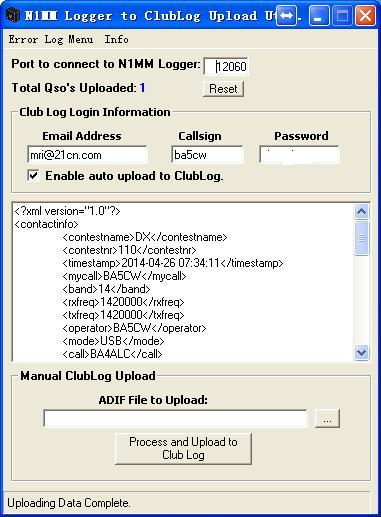Click the mode USB line

[113, 341]
